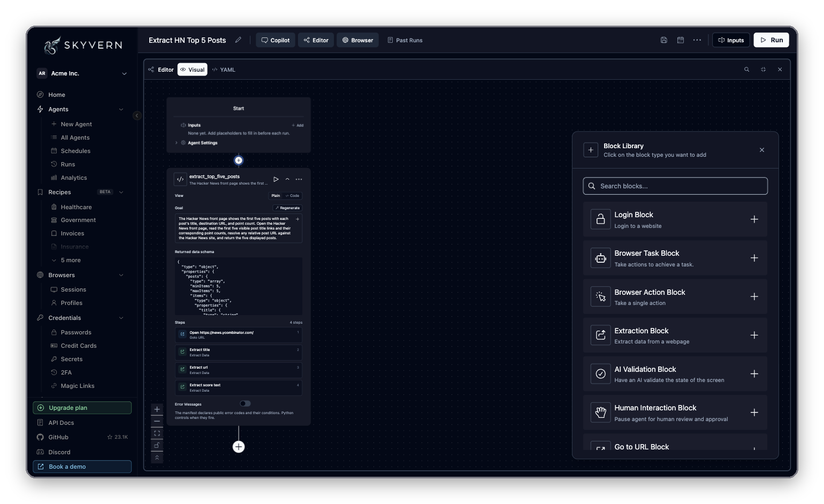Open the extract_top_five_posts block options menu

coord(299,179)
